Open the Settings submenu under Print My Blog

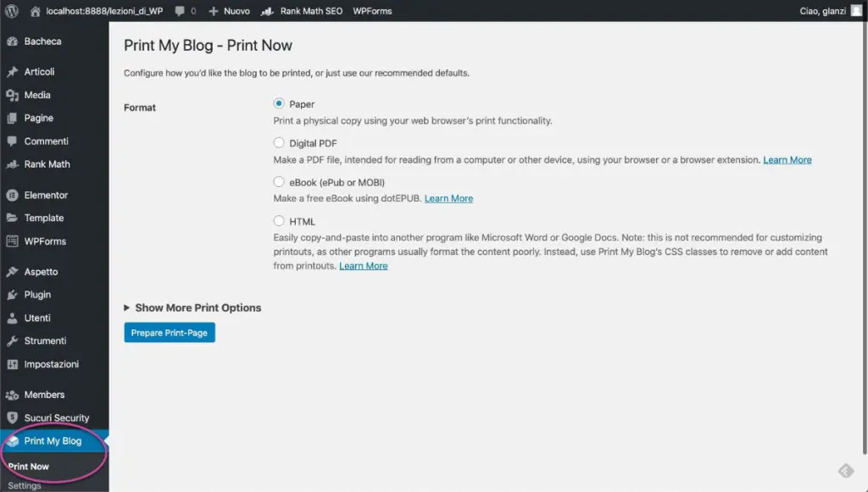[25, 486]
